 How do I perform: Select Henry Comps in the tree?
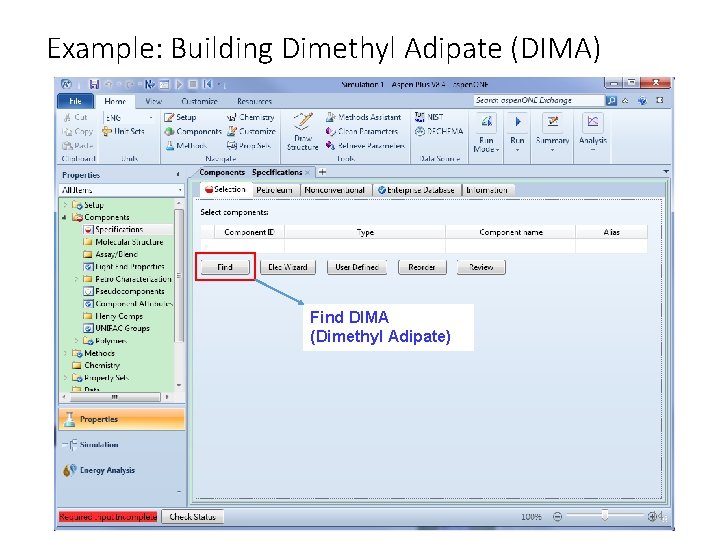[x=119, y=316]
